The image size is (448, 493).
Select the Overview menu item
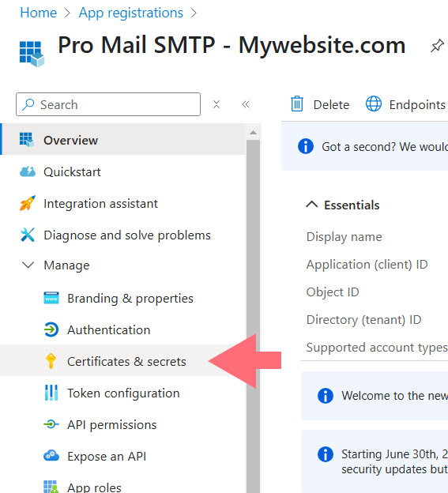click(x=123, y=140)
